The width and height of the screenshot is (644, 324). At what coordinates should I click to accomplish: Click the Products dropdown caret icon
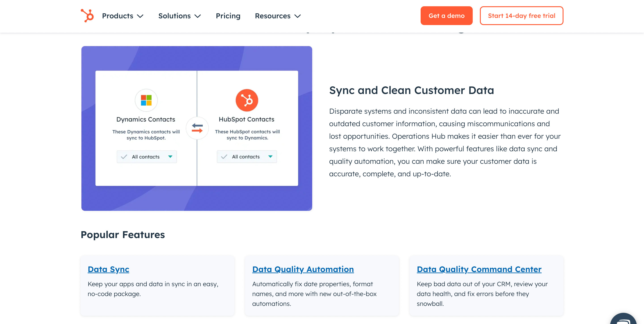tap(141, 16)
